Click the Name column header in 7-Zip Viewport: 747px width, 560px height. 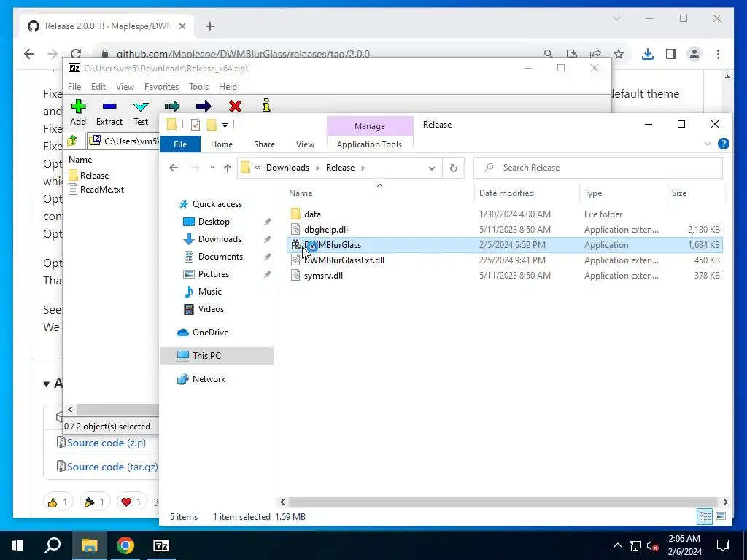point(80,160)
